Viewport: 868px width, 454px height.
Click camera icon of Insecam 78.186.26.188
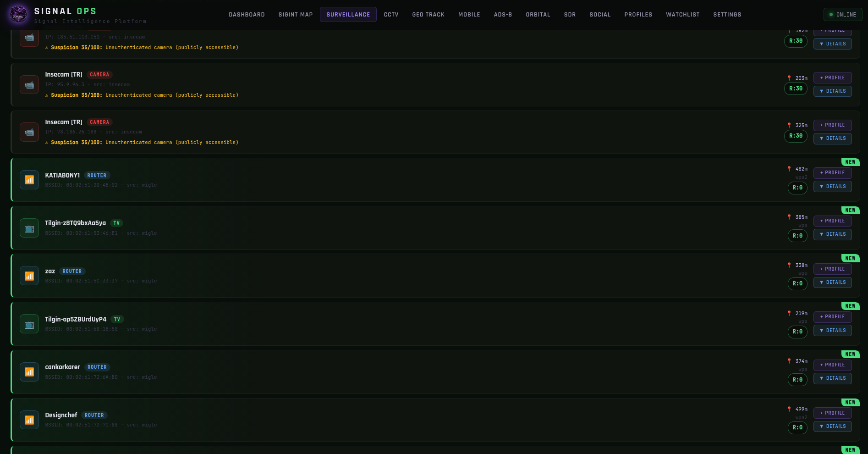(x=29, y=132)
